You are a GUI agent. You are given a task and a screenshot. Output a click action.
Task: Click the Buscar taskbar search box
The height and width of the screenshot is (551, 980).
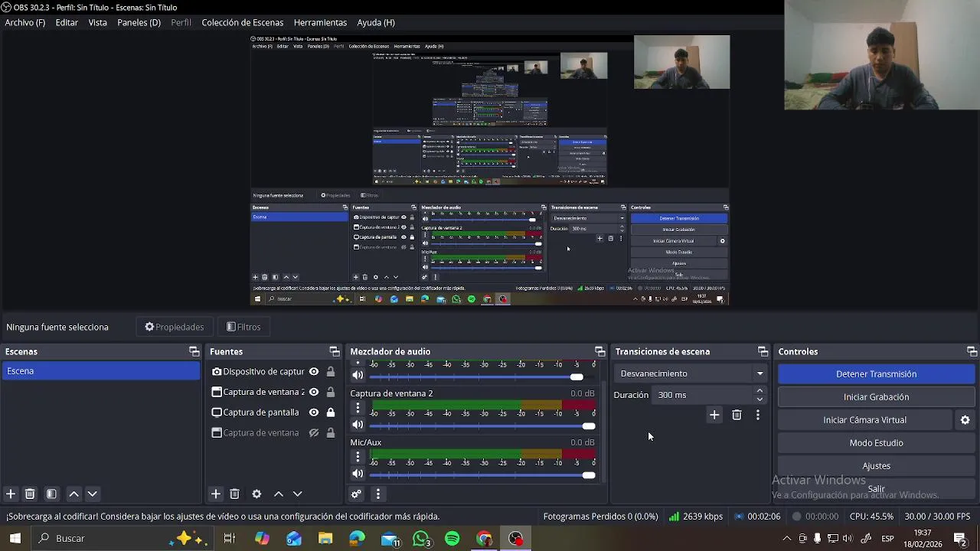[121, 539]
